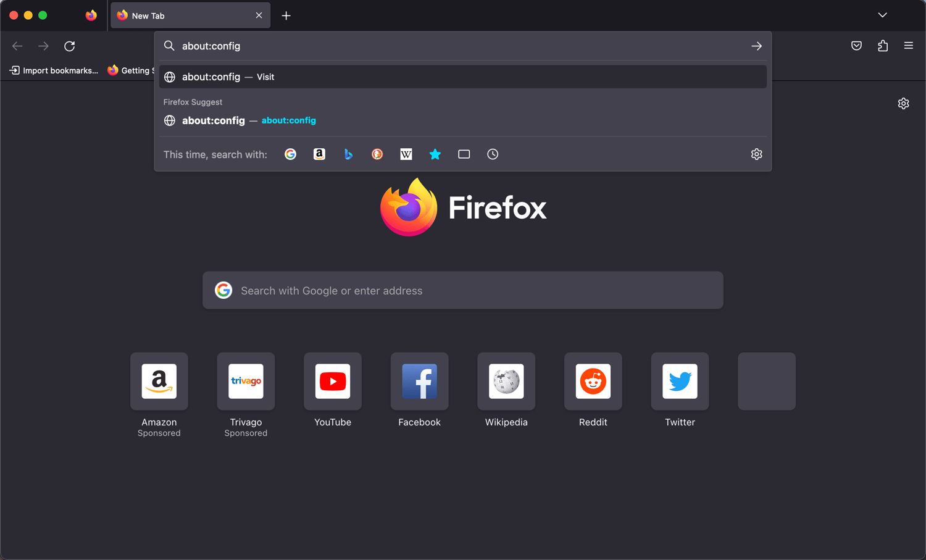
Task: Open the Firefox hamburger menu
Action: click(x=909, y=46)
